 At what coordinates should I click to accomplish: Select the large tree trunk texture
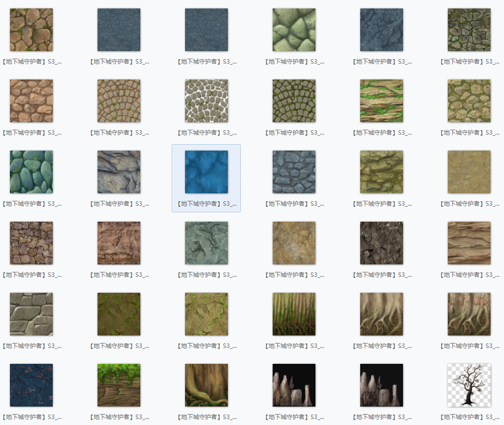(x=206, y=385)
